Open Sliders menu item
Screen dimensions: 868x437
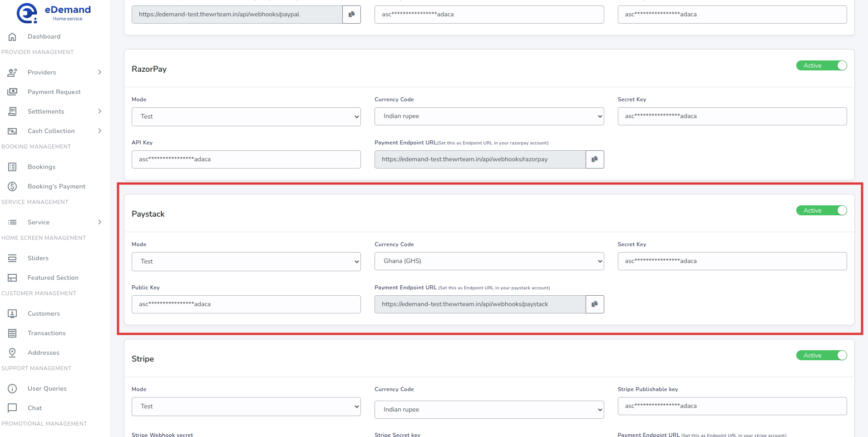point(38,258)
